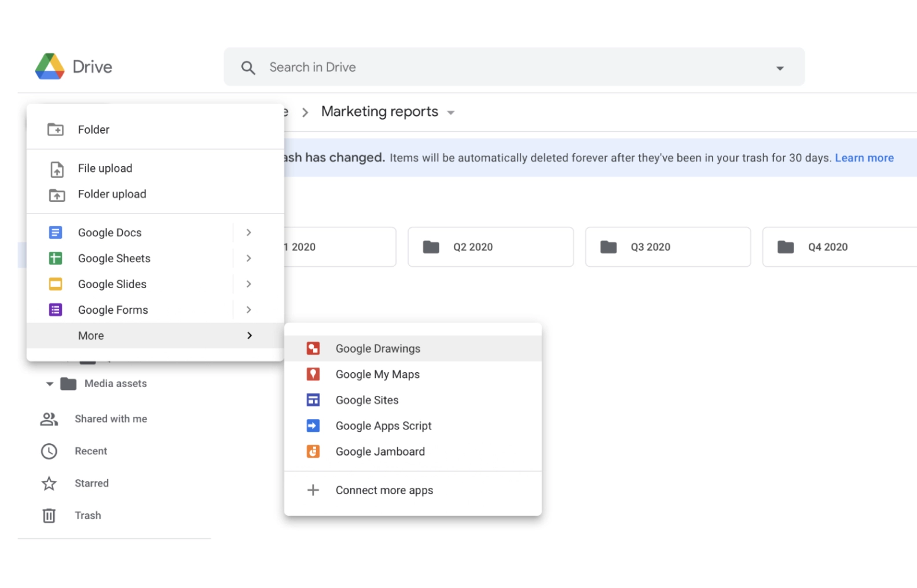Open the Q3 2020 folder
Screen dimensions: 917x588
[668, 247]
